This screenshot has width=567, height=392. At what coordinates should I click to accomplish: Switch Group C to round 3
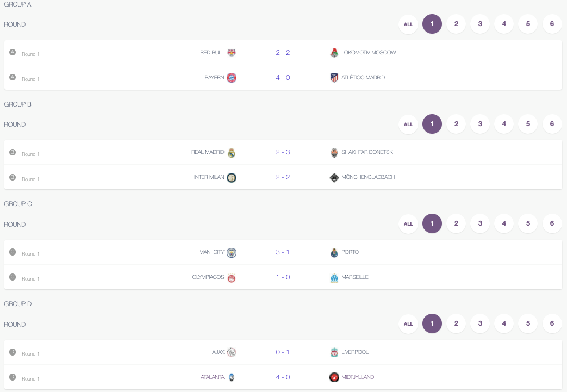tap(480, 223)
